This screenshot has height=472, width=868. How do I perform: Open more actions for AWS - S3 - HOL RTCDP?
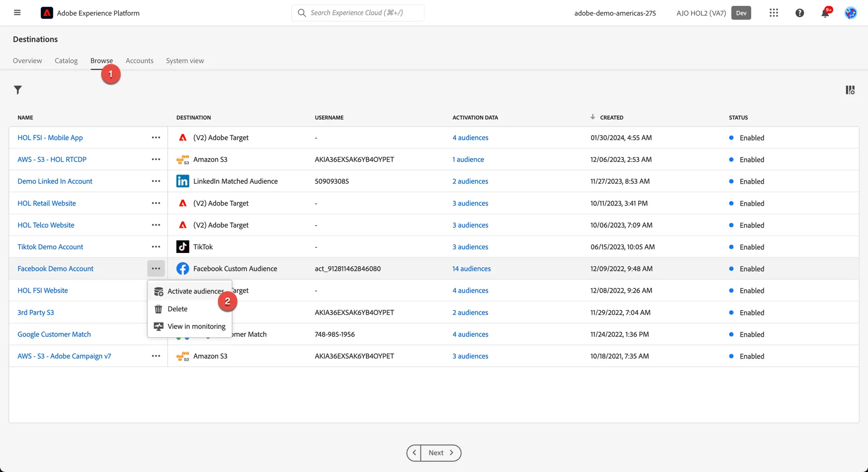[x=156, y=159]
